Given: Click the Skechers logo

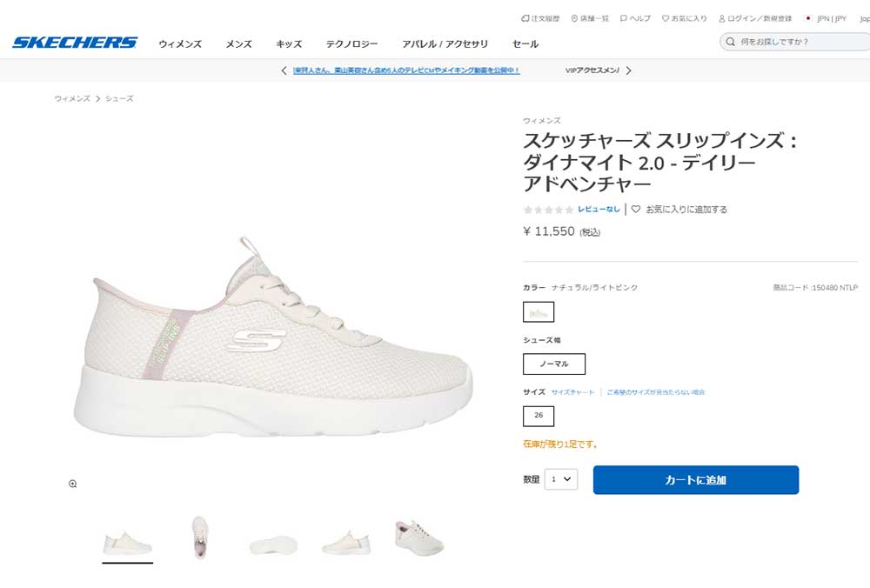Looking at the screenshot, I should pos(75,43).
